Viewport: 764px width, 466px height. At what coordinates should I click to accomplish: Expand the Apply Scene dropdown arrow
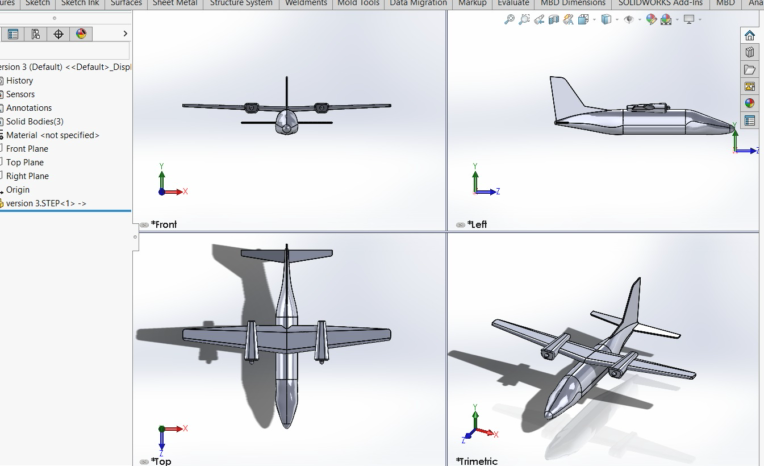point(677,20)
